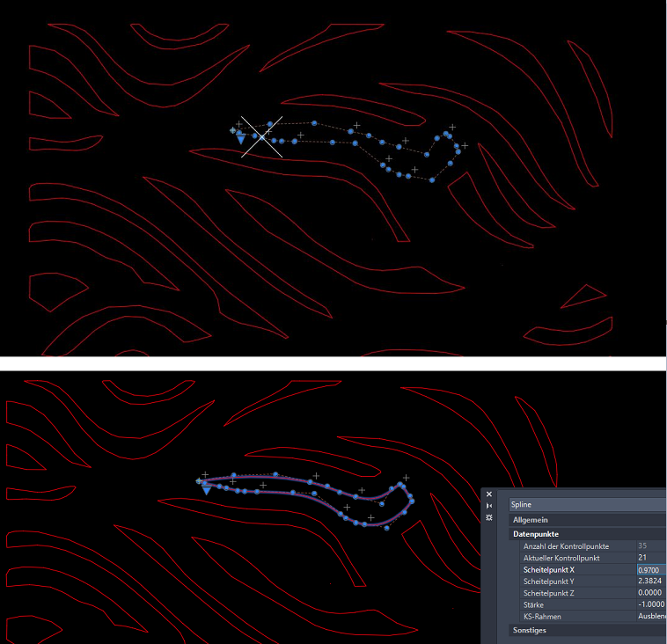The height and width of the screenshot is (644, 667).
Task: Open Properties palette settings gear
Action: click(488, 517)
